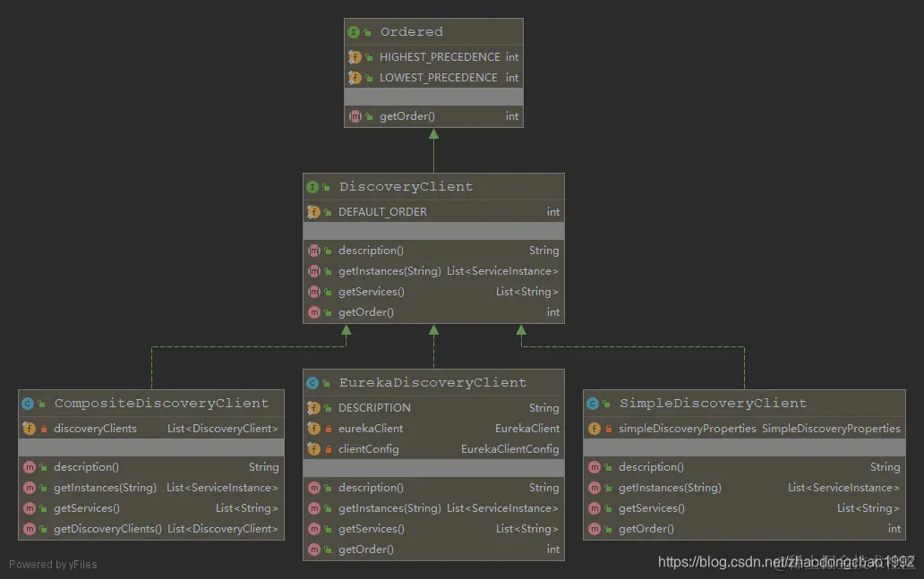This screenshot has height=579, width=924.
Task: Click the interface icon beside Ordered
Action: [354, 32]
